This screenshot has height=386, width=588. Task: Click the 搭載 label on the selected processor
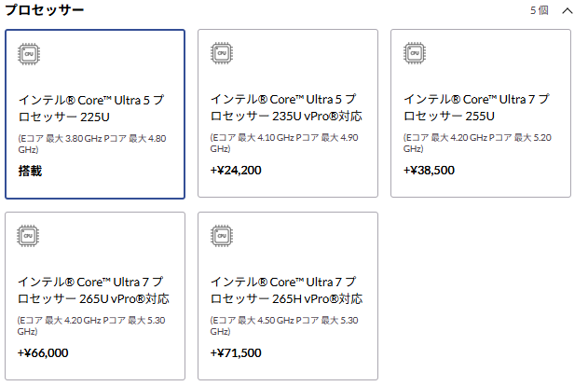pyautogui.click(x=30, y=171)
